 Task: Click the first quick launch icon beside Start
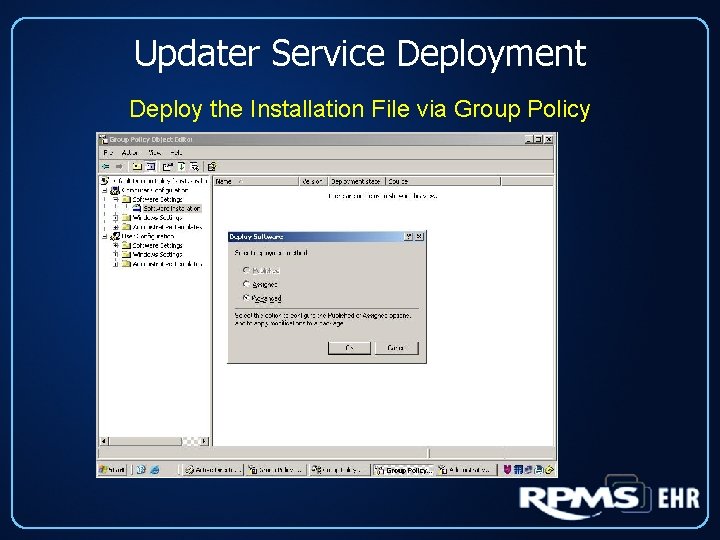pyautogui.click(x=141, y=470)
